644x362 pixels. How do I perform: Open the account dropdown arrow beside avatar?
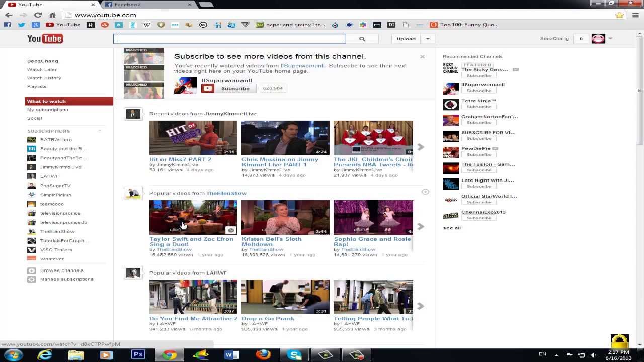610,39
